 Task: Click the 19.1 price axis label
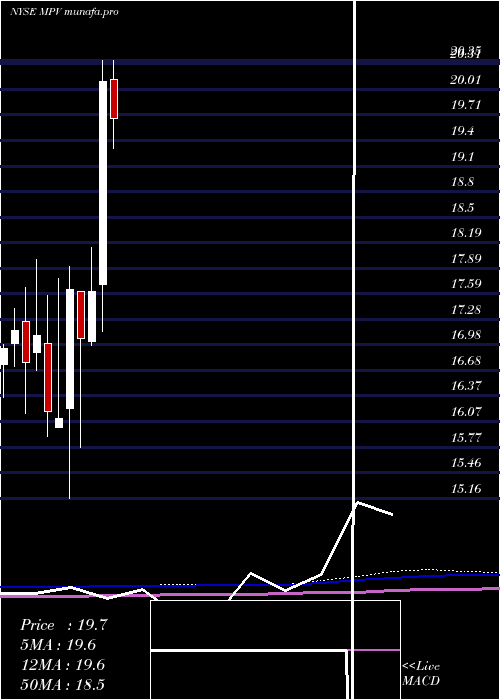[463, 157]
